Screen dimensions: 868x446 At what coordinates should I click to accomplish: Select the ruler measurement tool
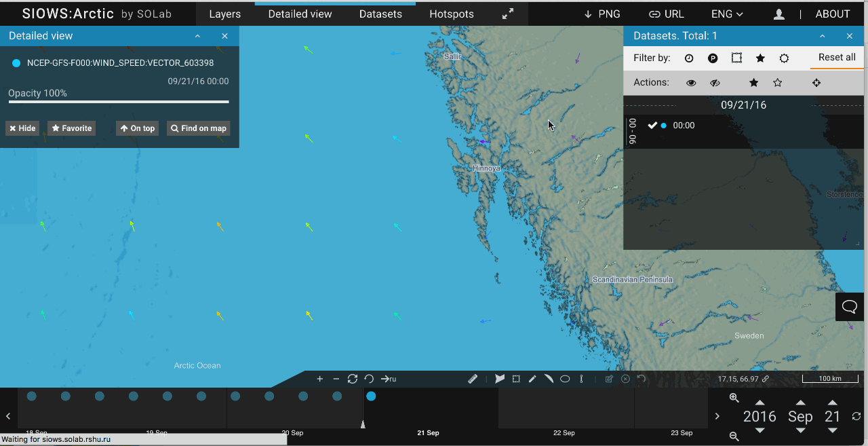(x=473, y=379)
